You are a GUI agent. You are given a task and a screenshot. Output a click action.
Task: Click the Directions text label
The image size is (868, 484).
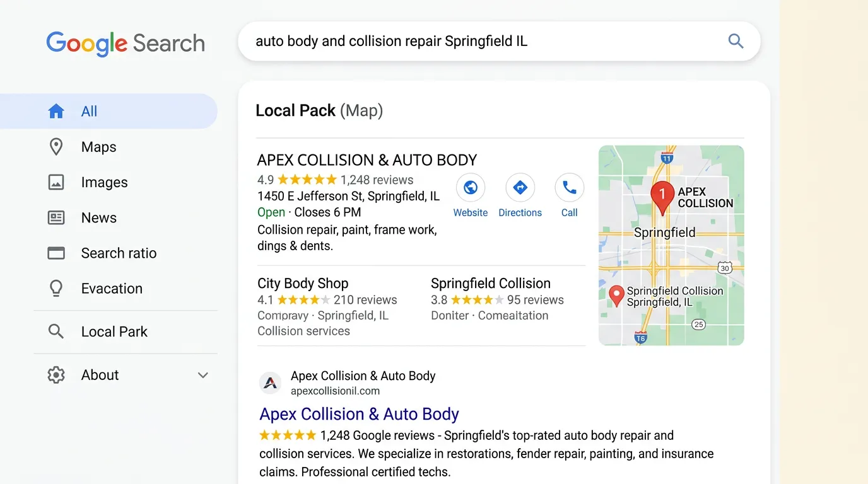[520, 213]
